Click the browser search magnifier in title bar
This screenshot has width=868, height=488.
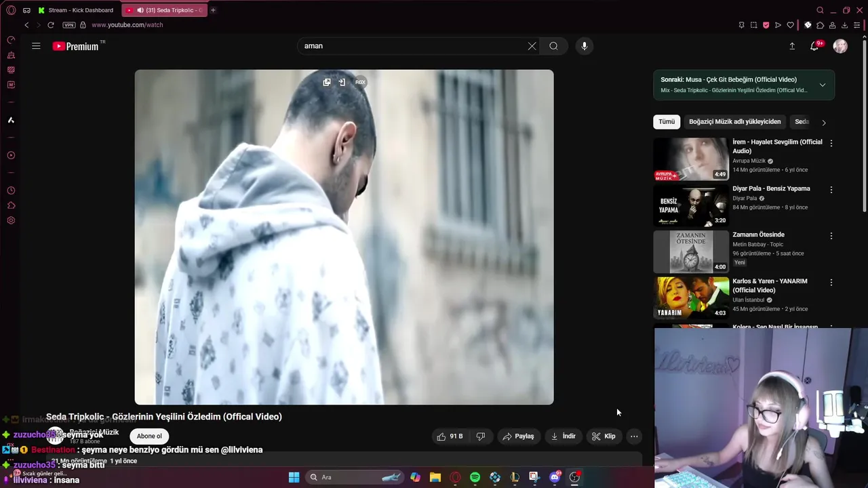pyautogui.click(x=820, y=10)
